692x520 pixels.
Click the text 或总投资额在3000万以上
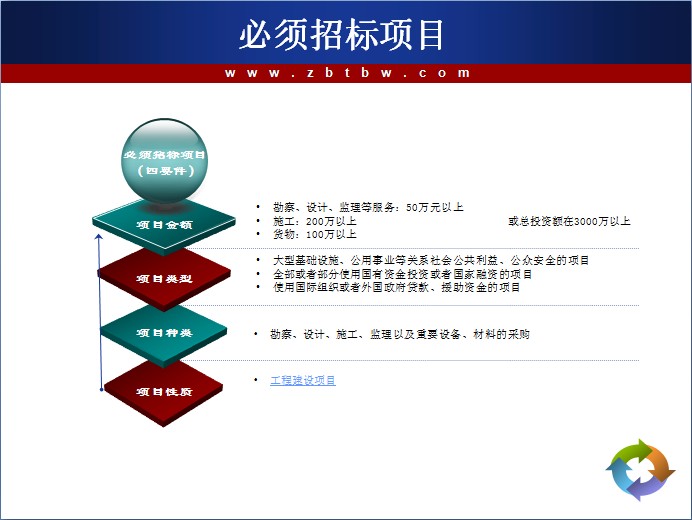(x=569, y=221)
